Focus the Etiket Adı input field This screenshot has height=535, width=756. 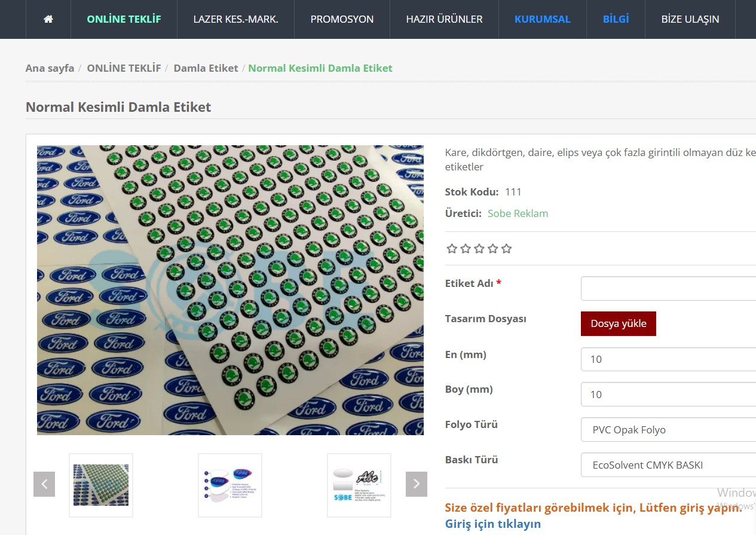click(668, 288)
